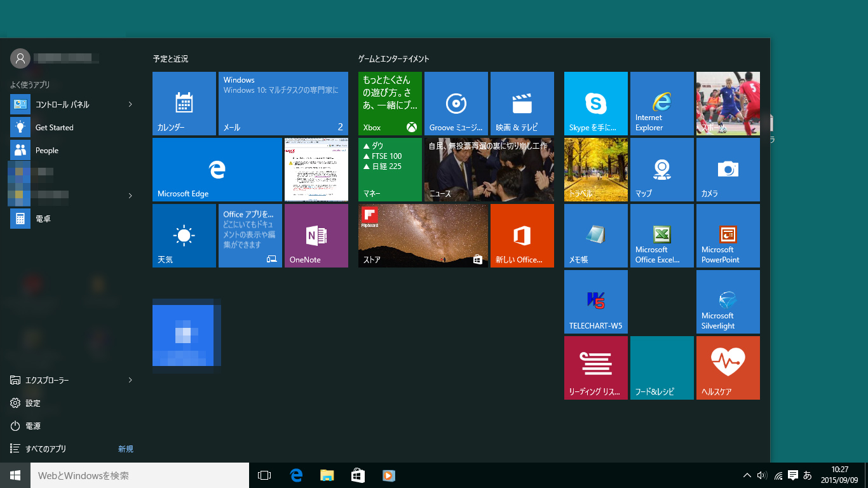
Task: Open the Xbox tile
Action: tap(390, 104)
